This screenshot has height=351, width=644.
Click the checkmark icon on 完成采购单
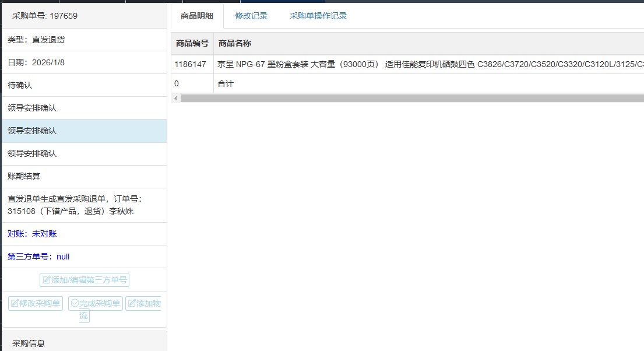coord(74,304)
